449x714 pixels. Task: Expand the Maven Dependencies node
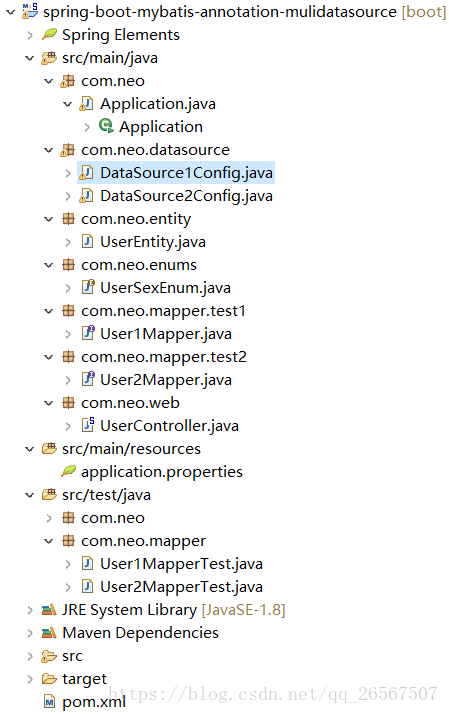coord(30,633)
